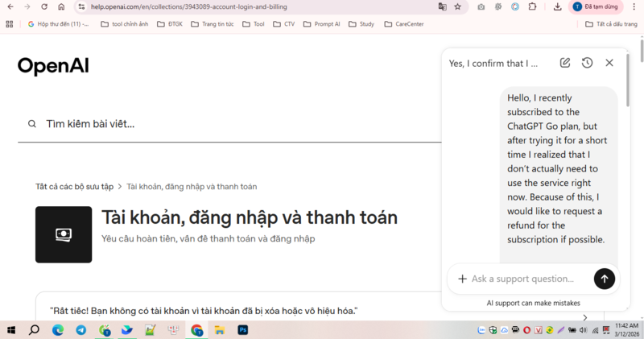Viewport: 644px width, 339px height.
Task: Open Windows taskbar search
Action: click(x=35, y=330)
